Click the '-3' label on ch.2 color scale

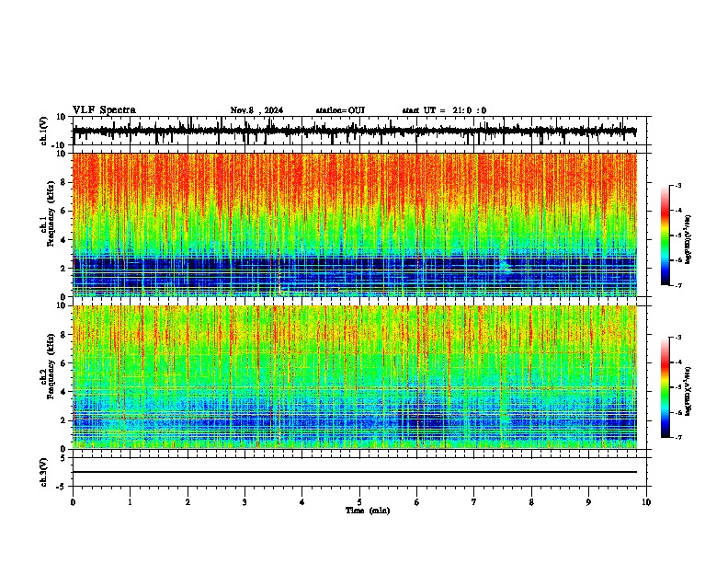(x=677, y=338)
